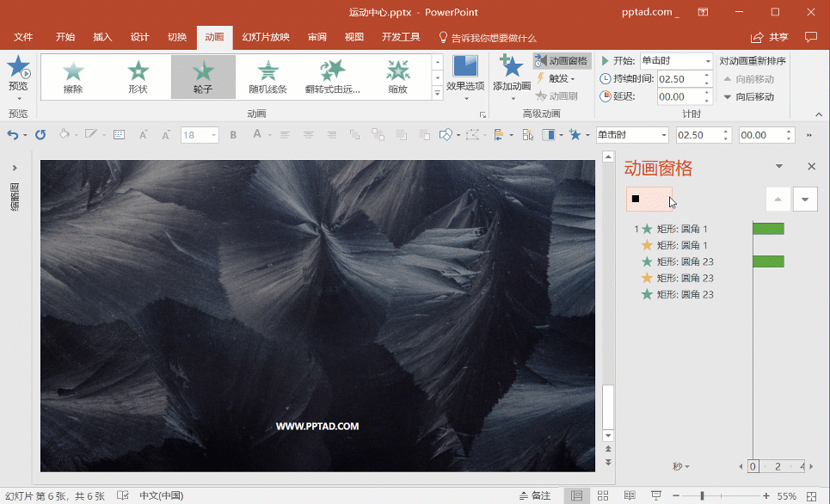Click the increase font size icon

pyautogui.click(x=143, y=135)
